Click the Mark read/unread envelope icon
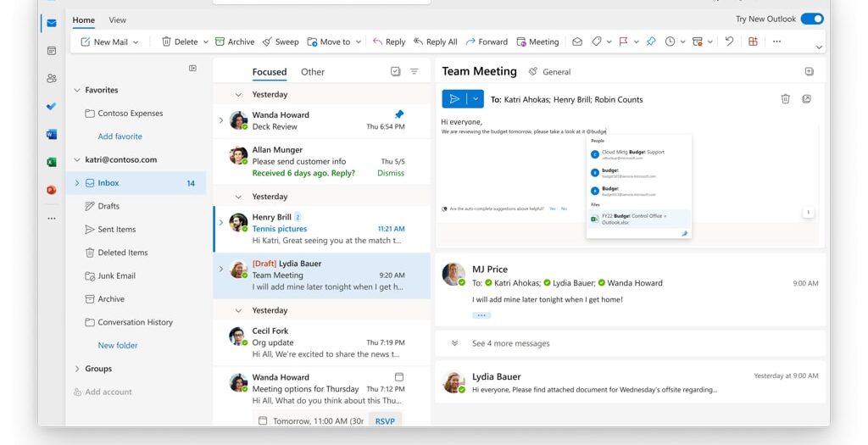 tap(577, 42)
